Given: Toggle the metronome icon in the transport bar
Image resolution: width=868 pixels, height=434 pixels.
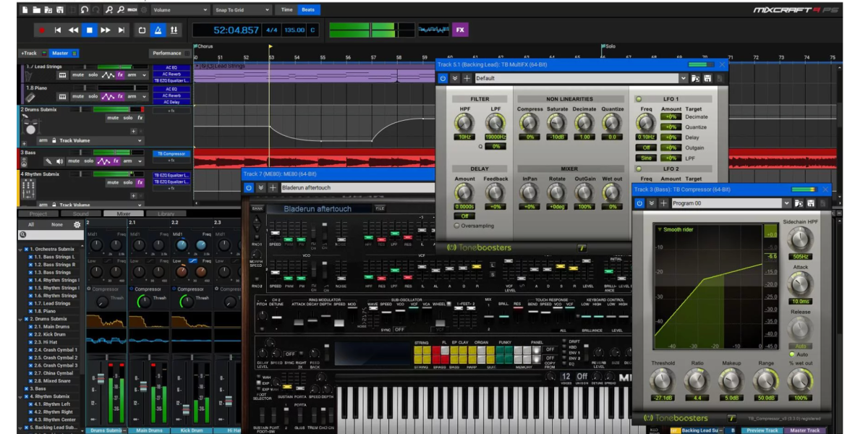Looking at the screenshot, I should 158,31.
